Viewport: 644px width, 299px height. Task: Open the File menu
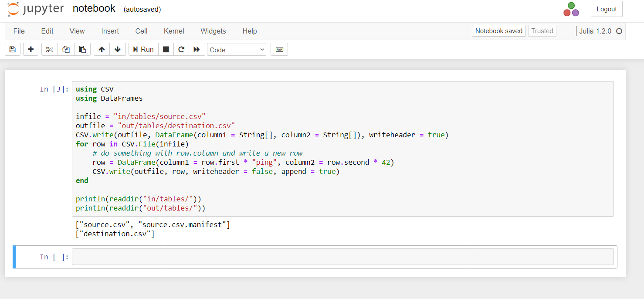[19, 31]
